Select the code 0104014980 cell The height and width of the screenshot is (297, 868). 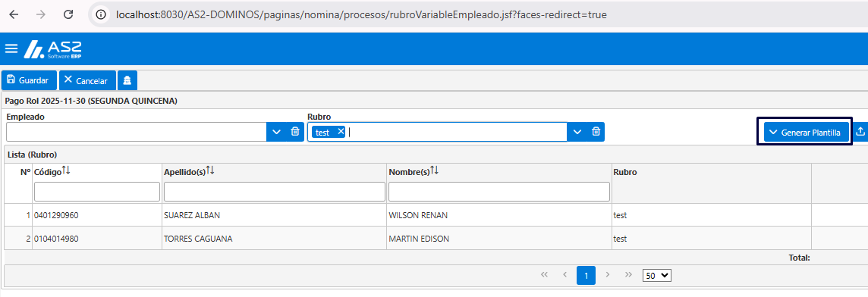(x=97, y=239)
